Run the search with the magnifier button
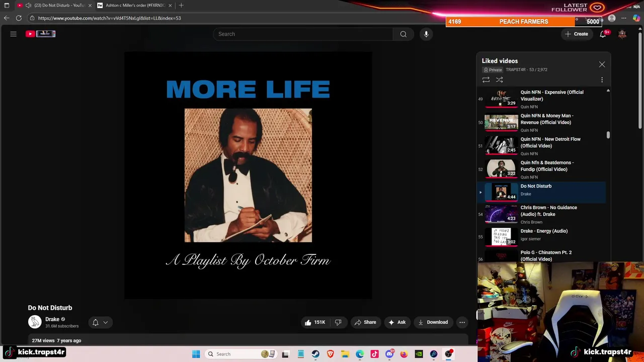The width and height of the screenshot is (644, 362). [x=403, y=34]
